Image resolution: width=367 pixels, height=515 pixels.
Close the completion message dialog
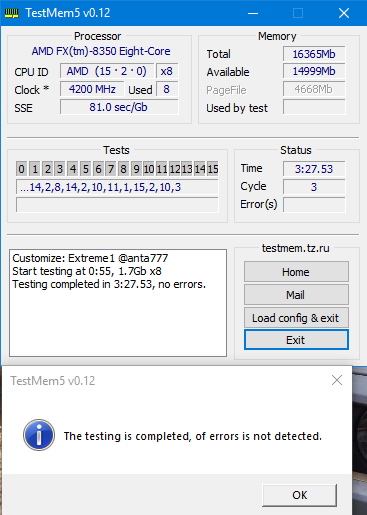pyautogui.click(x=337, y=380)
